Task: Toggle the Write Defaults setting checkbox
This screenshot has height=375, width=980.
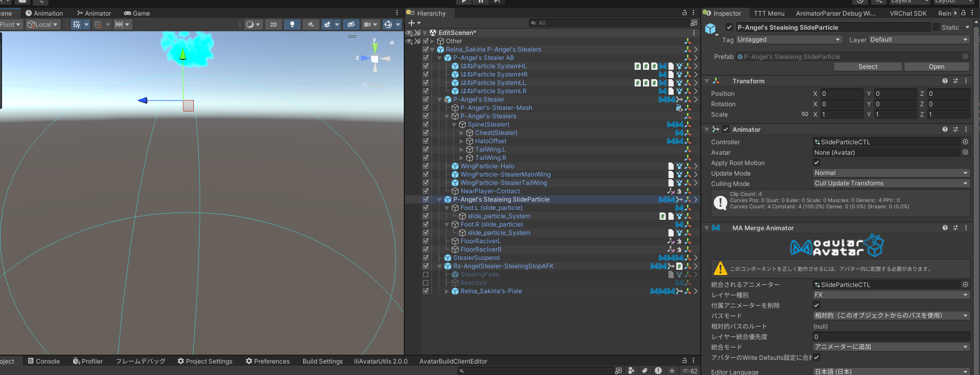Action: pos(816,357)
